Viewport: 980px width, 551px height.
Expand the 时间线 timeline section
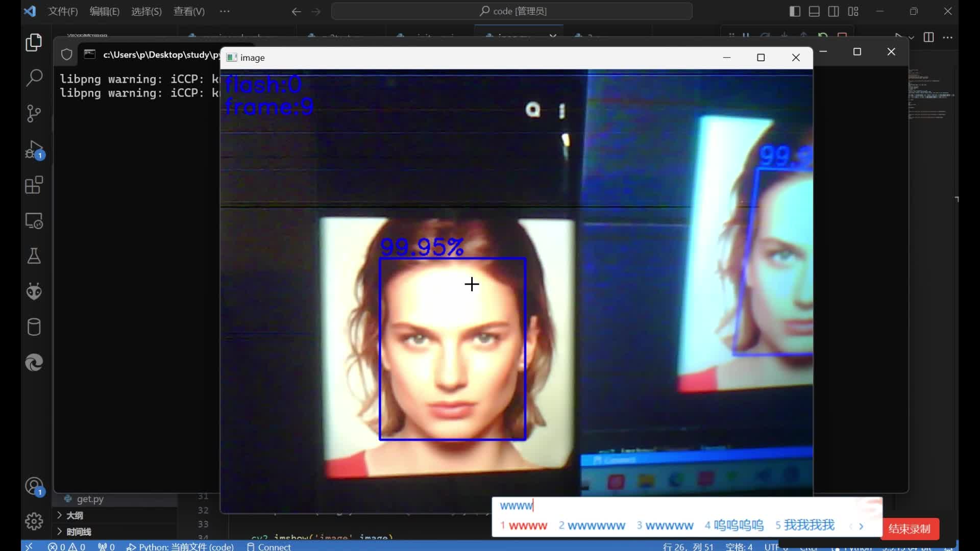[78, 532]
